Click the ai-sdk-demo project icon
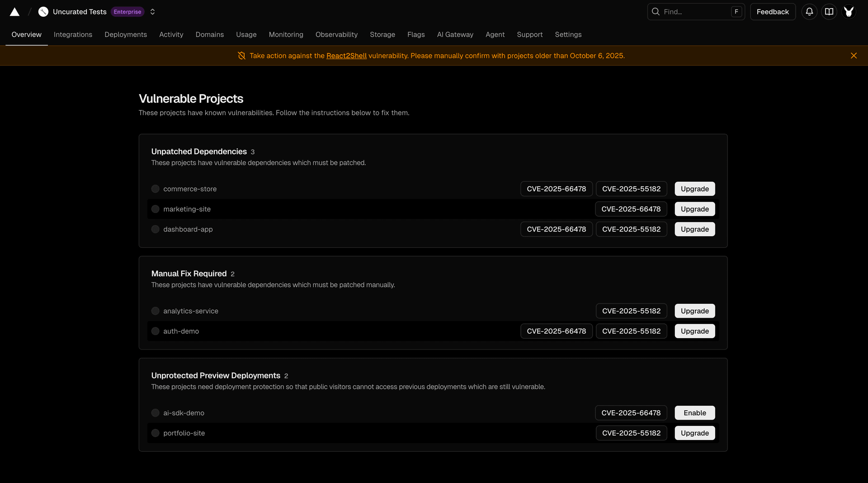The height and width of the screenshot is (483, 868). tap(155, 413)
